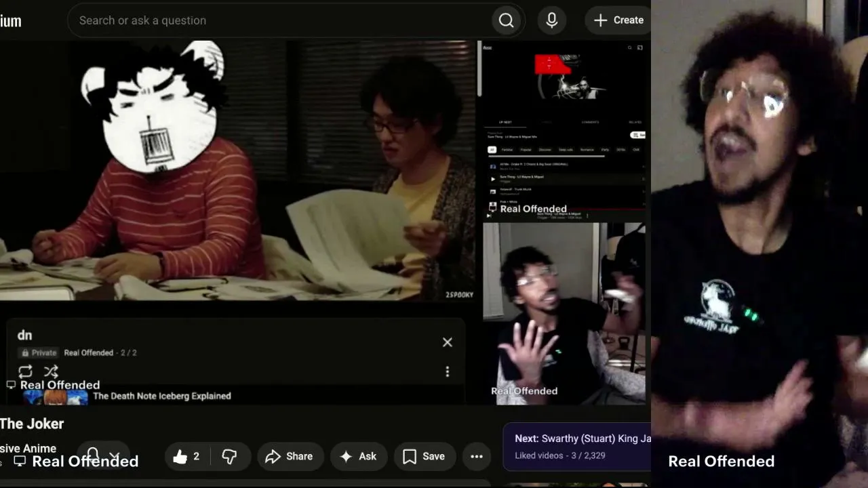This screenshot has width=868, height=488.
Task: Toggle shuffle in the dn playlist panel
Action: coord(51,371)
